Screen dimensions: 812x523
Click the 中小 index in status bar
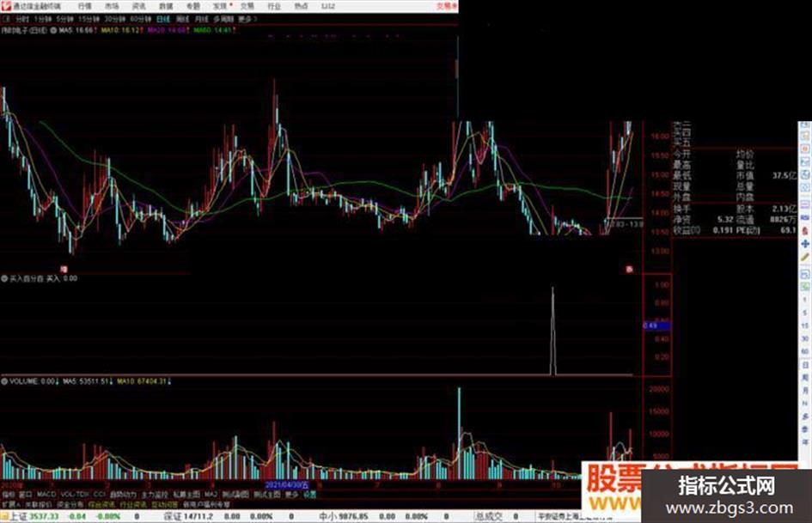pyautogui.click(x=344, y=516)
